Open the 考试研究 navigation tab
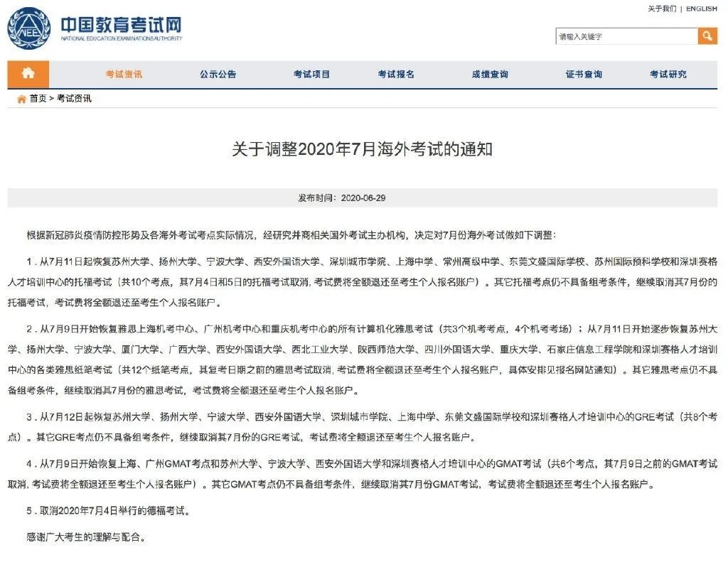 click(x=668, y=74)
